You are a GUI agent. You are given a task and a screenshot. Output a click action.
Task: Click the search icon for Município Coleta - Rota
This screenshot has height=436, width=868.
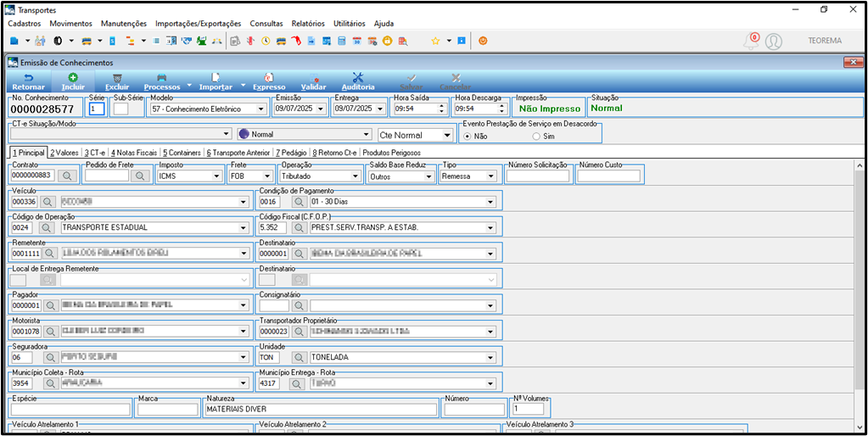coord(49,383)
